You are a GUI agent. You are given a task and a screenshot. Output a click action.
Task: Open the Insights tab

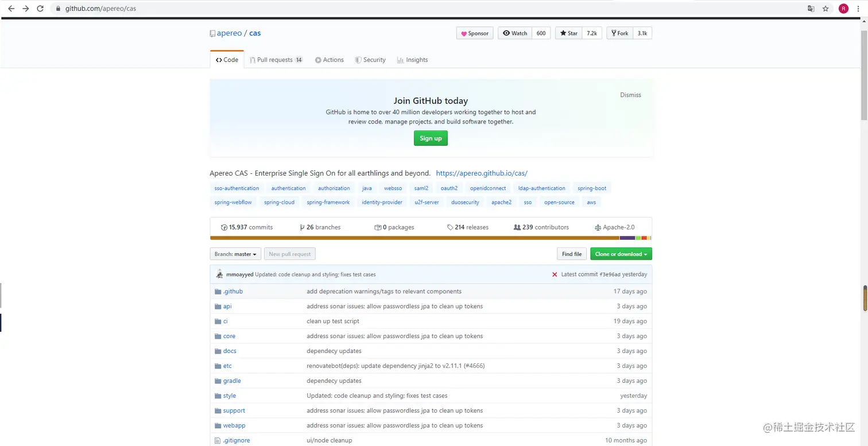point(412,60)
